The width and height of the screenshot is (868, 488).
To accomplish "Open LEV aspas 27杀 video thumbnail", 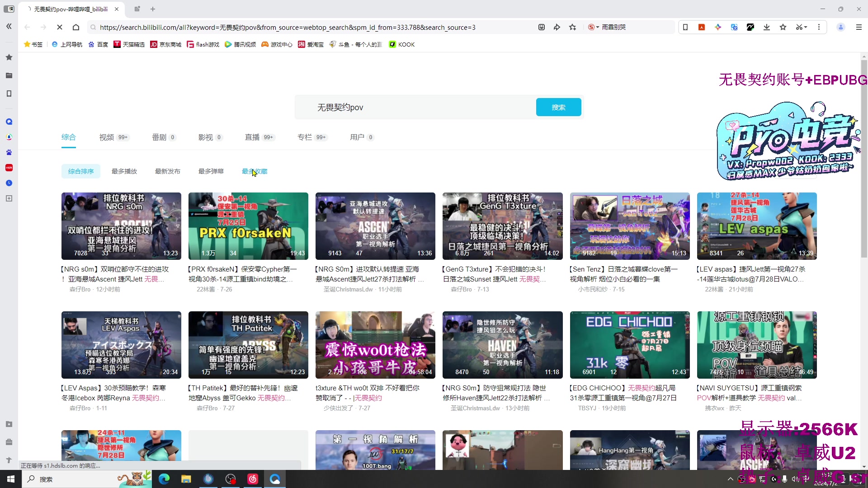I will click(757, 226).
